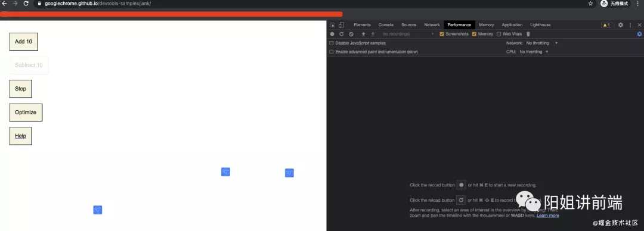Screen dimensions: 644x231
Task: Open the DevTools three-dot menu
Action: click(630, 25)
